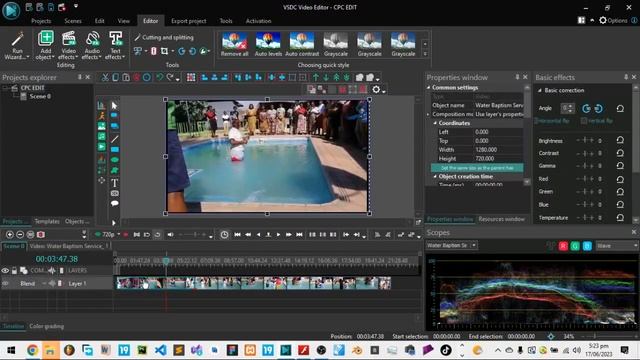
Task: Open the Wave scope type dropdown
Action: [x=616, y=246]
